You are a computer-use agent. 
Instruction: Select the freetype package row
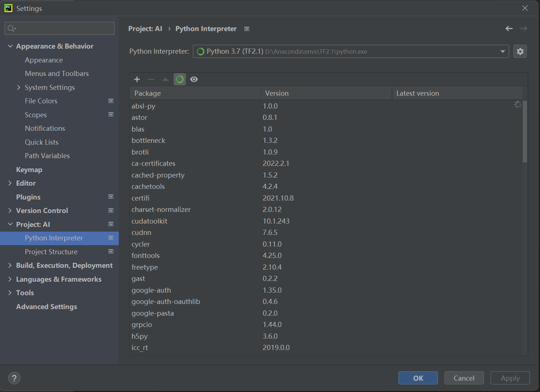pyautogui.click(x=326, y=267)
